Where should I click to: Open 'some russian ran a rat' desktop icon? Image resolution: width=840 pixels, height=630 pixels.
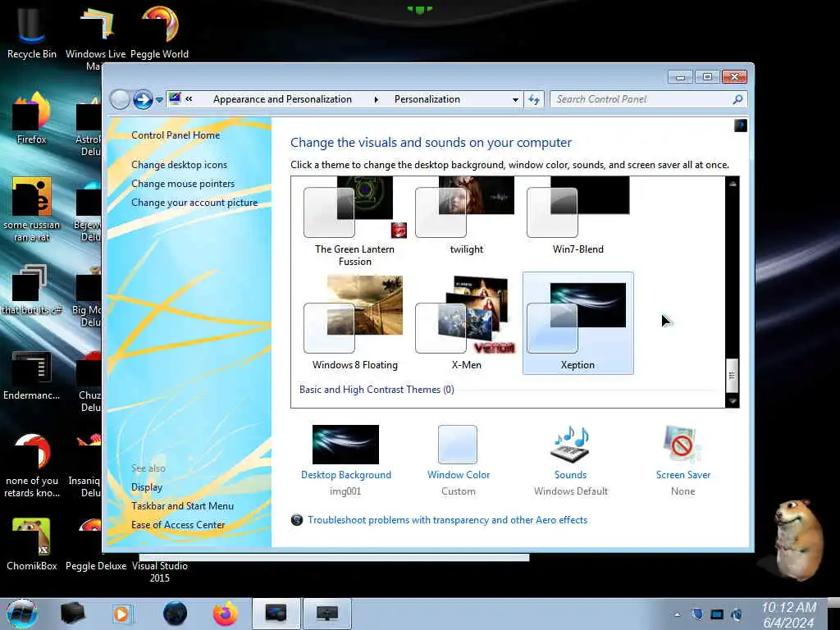click(x=32, y=209)
